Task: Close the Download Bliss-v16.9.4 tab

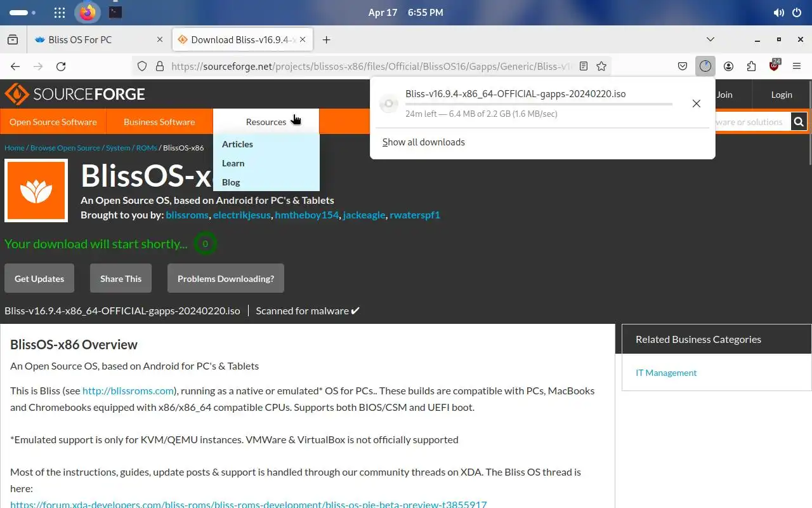Action: click(303, 39)
